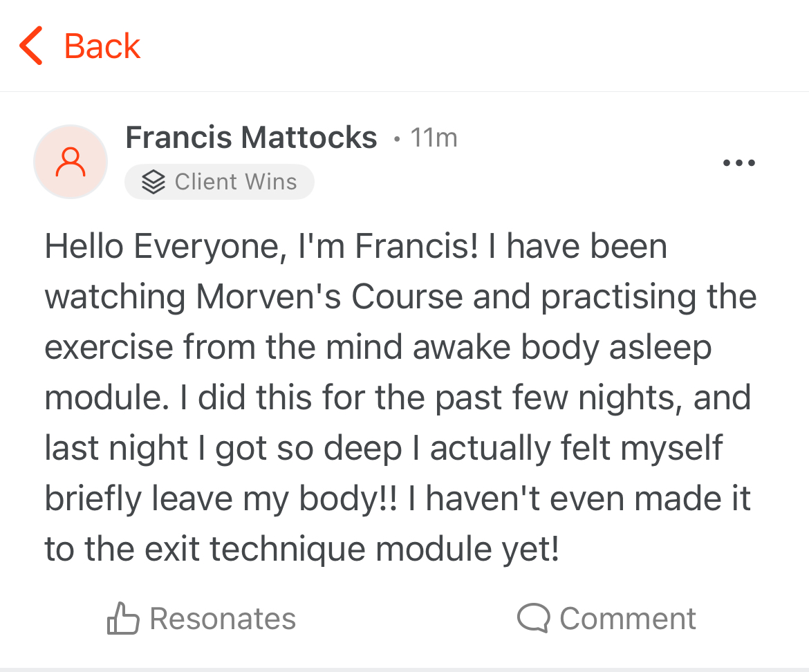Image resolution: width=809 pixels, height=672 pixels.
Task: Click the Francis Mattocks author name
Action: tap(251, 137)
